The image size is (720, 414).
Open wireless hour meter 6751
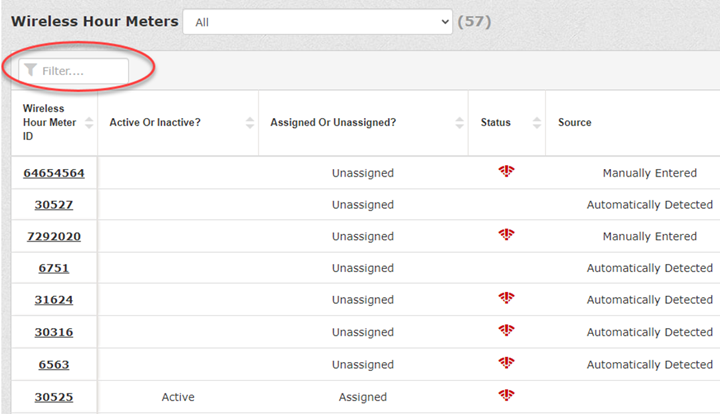[54, 269]
